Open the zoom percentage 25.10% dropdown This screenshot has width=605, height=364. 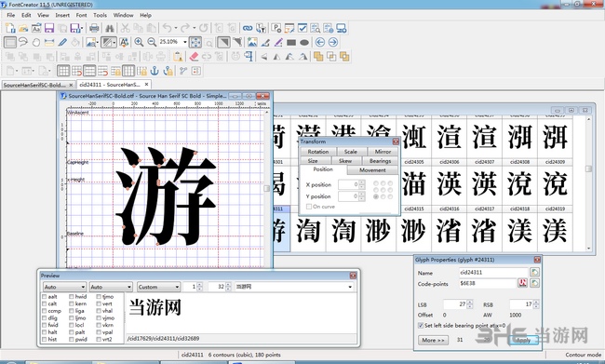[185, 42]
